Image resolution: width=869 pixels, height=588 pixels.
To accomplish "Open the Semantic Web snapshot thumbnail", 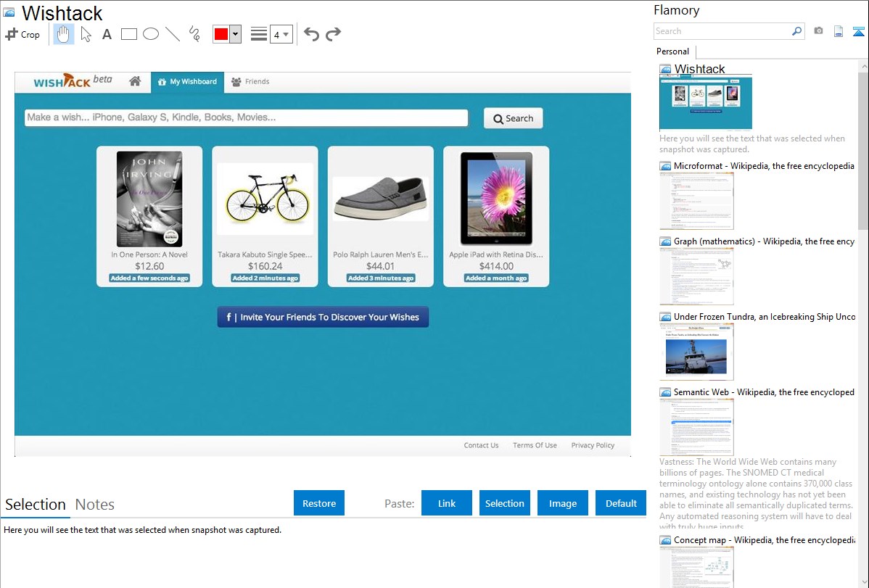I will [696, 427].
